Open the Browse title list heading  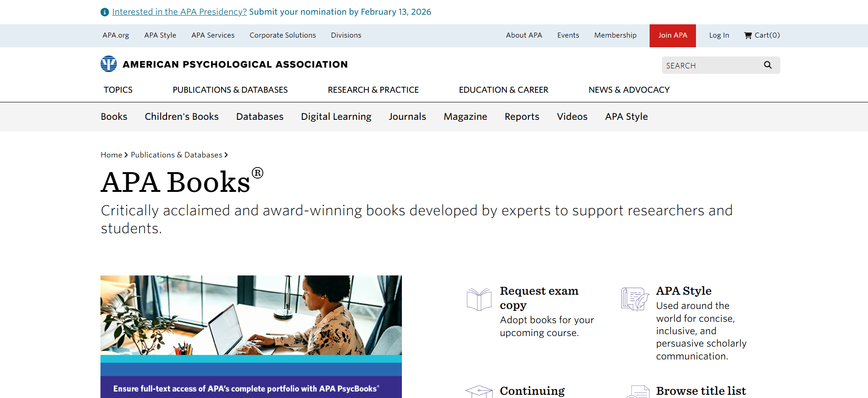[x=701, y=391]
